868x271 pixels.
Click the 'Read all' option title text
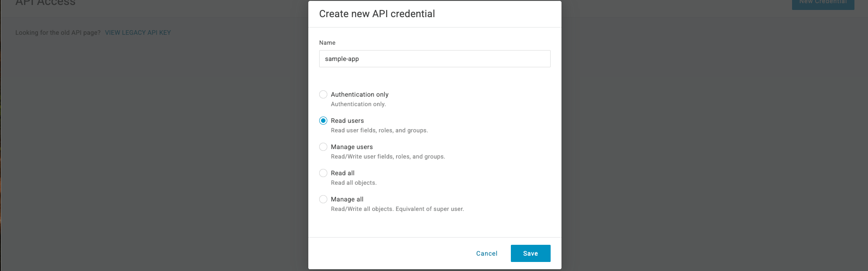click(343, 173)
